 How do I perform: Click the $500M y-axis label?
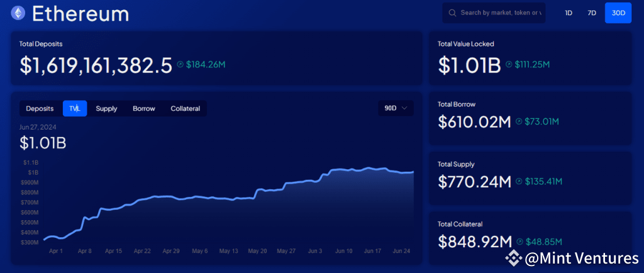[30, 223]
